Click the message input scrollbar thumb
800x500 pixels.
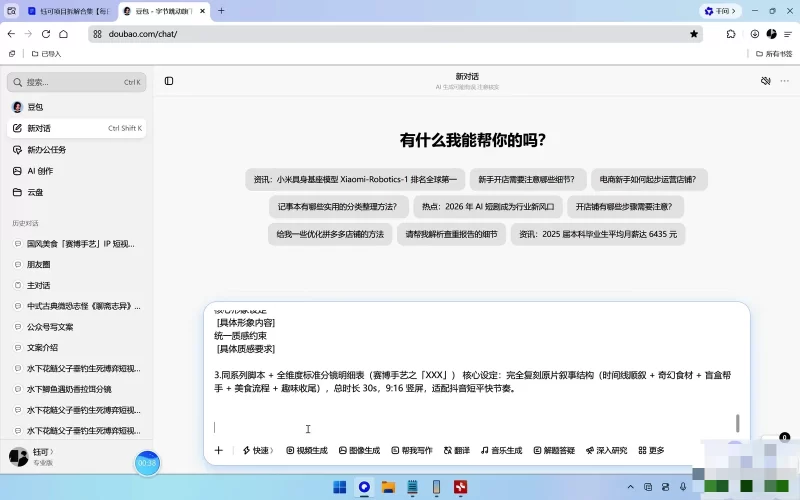[737, 423]
